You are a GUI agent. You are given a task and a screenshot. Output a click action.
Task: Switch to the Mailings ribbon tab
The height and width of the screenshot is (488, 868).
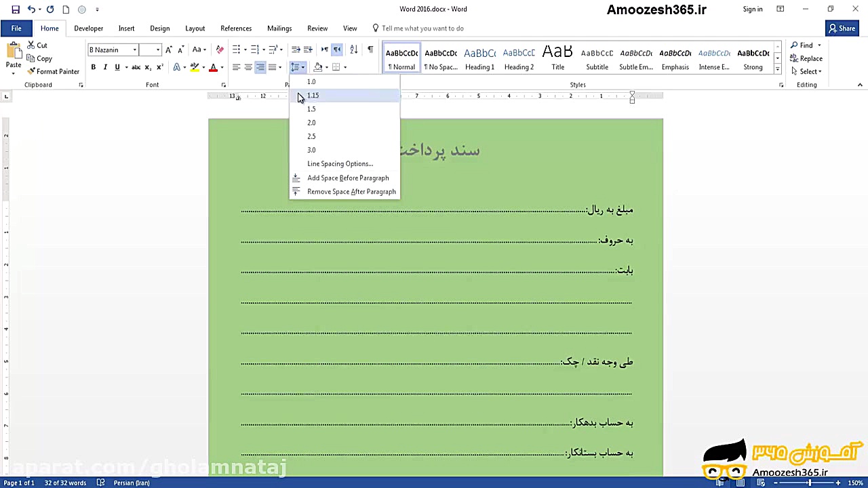coord(279,28)
